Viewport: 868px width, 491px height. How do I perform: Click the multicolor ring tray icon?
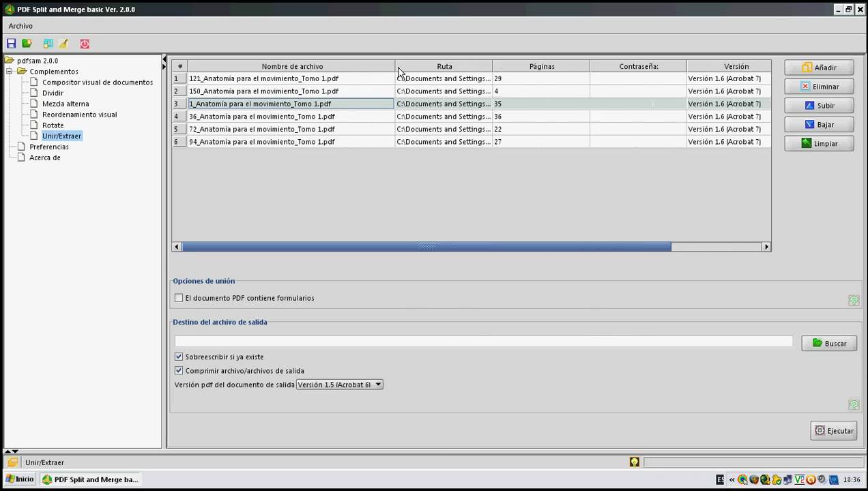click(x=742, y=479)
